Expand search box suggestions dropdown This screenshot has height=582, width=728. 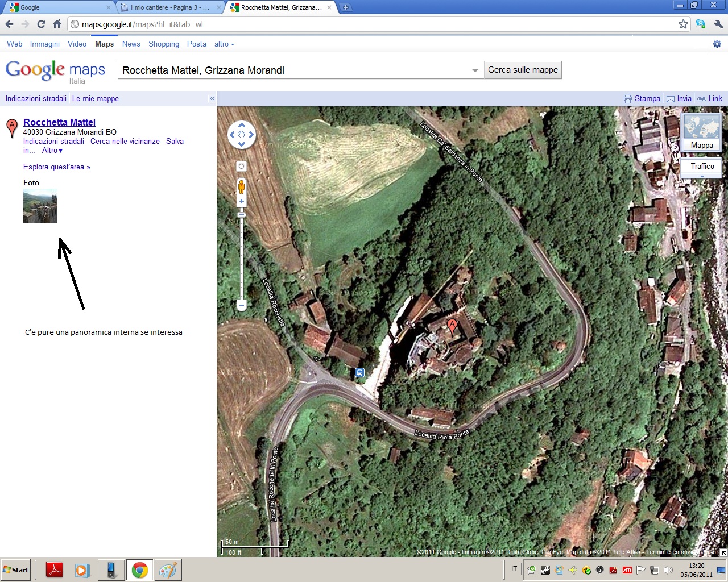tap(475, 70)
